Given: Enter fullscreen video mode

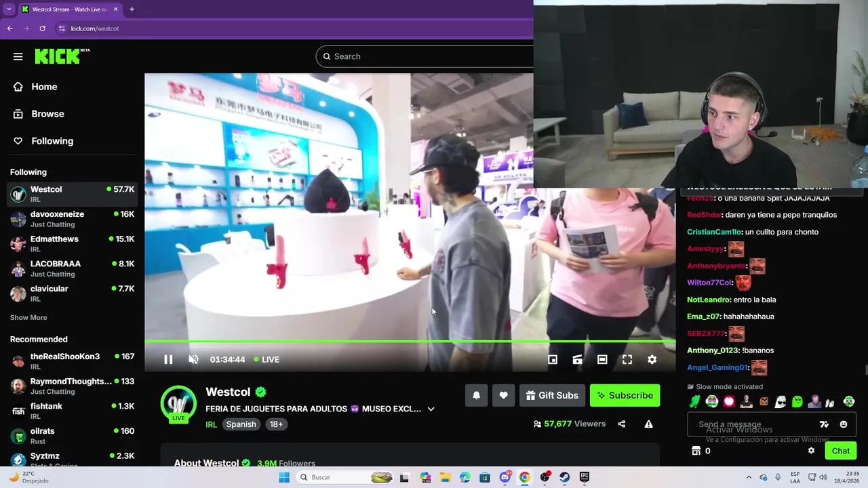Looking at the screenshot, I should [627, 359].
